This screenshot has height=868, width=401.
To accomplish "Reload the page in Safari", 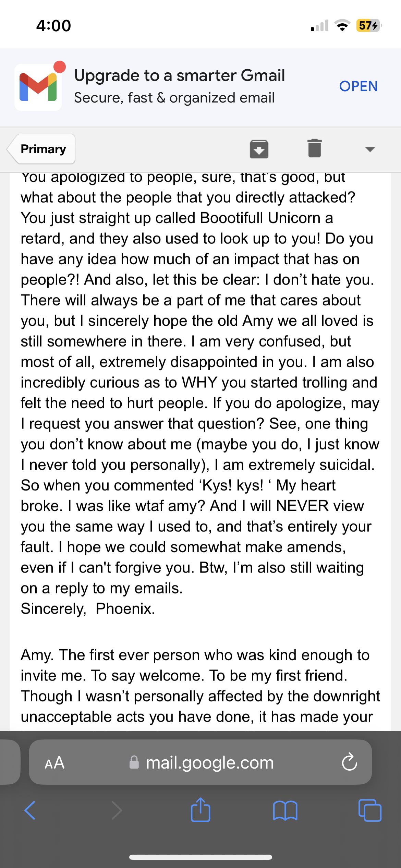I will 349,762.
